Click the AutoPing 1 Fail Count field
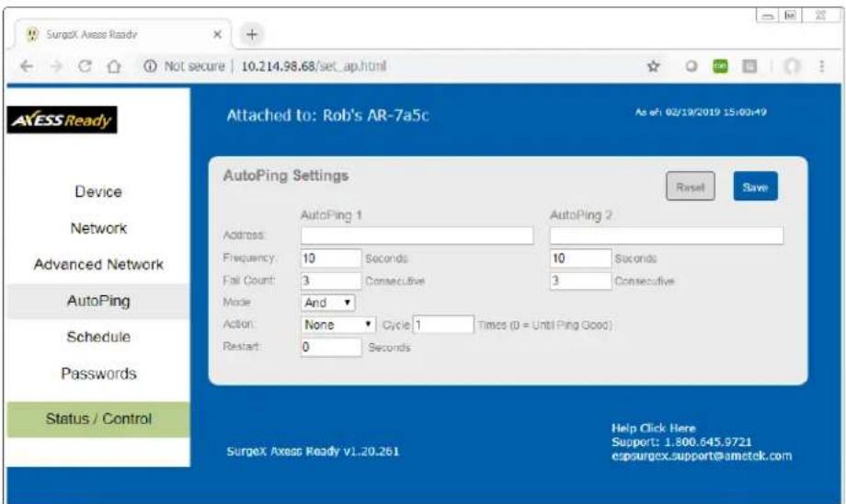The width and height of the screenshot is (846, 504). coord(331,281)
